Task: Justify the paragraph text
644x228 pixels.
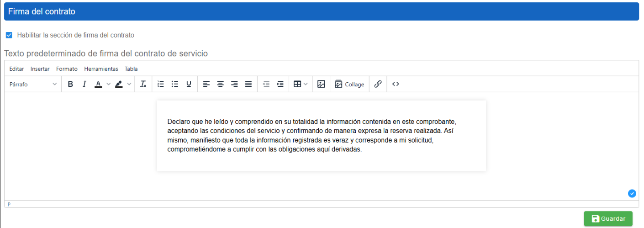Action: (248, 84)
